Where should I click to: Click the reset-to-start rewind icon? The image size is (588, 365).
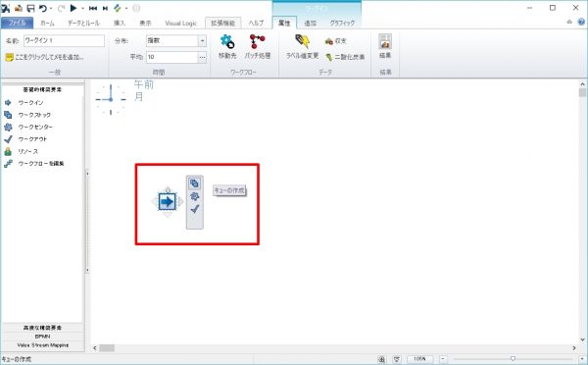[93, 8]
